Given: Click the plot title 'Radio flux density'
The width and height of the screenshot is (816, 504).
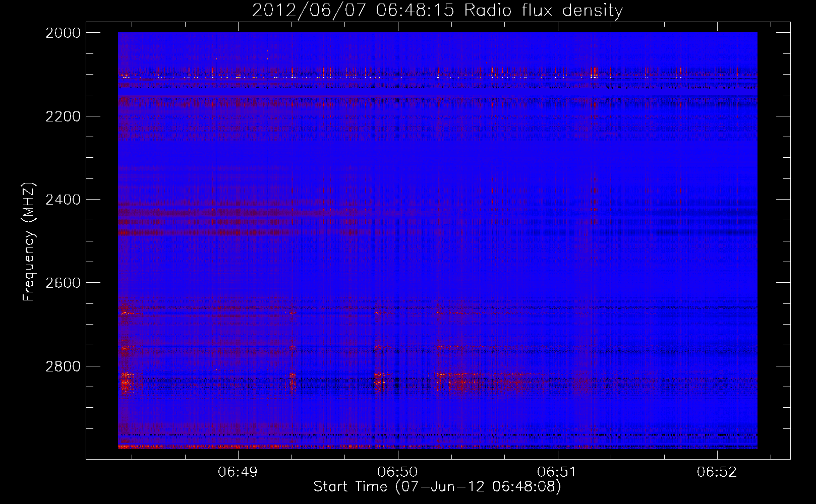Looking at the screenshot, I should pos(544,11).
